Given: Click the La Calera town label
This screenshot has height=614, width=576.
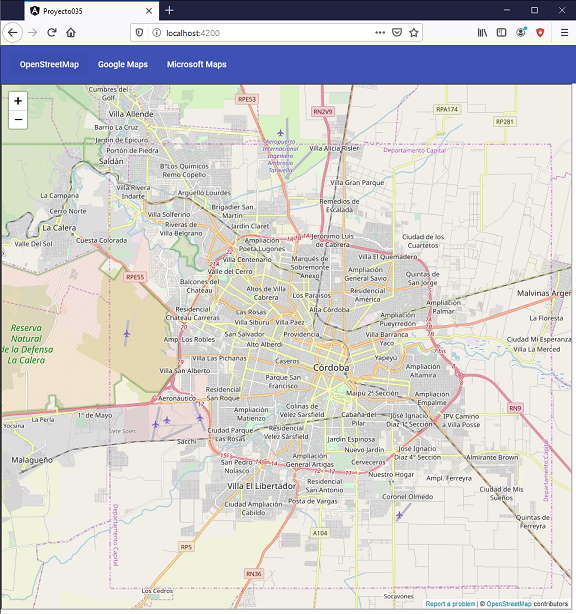Looking at the screenshot, I should 59,228.
